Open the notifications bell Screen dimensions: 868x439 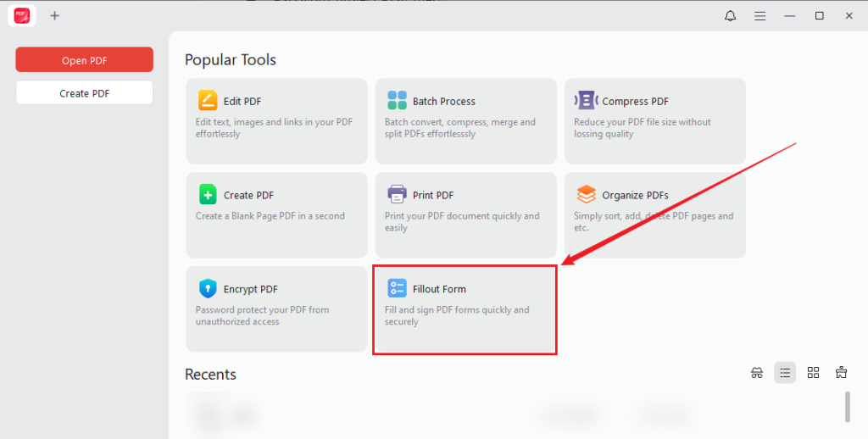click(x=730, y=16)
